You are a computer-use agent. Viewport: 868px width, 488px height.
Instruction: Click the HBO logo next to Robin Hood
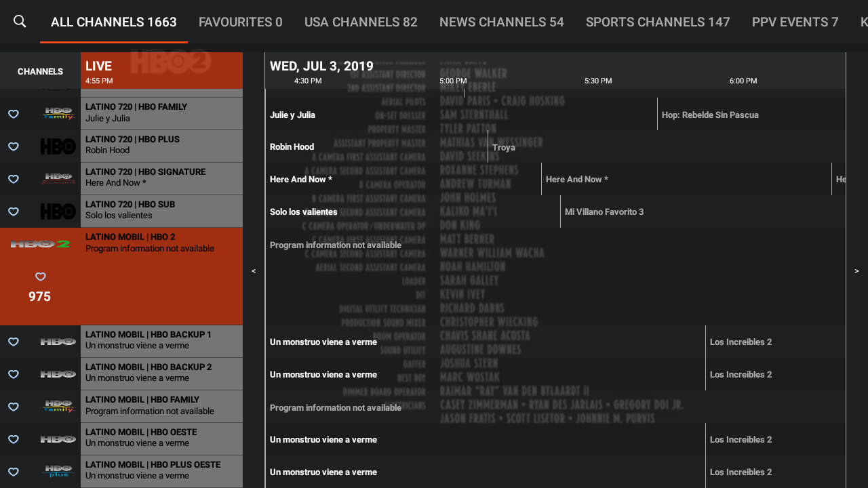tap(58, 146)
